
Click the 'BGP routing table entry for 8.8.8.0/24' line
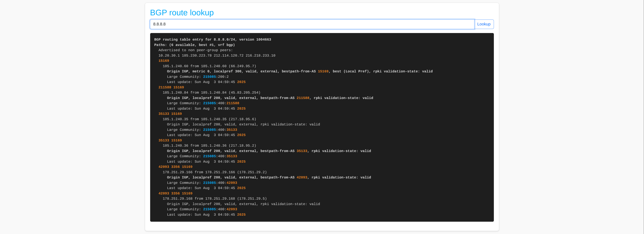212,40
